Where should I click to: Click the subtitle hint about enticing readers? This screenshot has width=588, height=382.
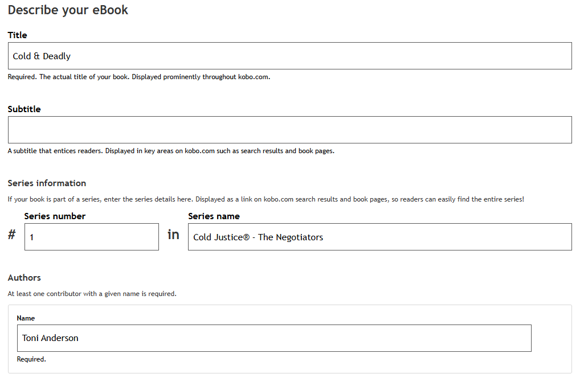[171, 151]
